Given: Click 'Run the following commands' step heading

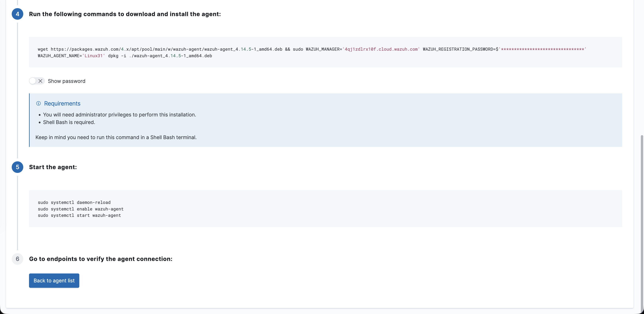Looking at the screenshot, I should [125, 14].
